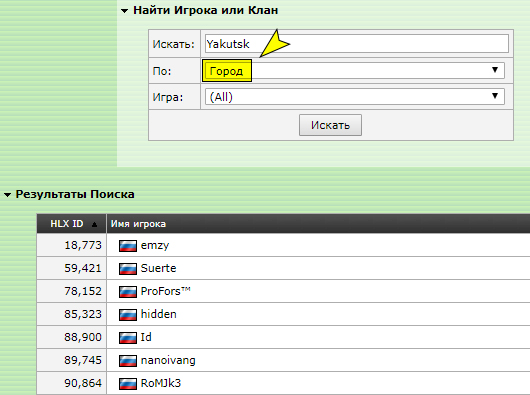
Task: Open player nanoivang profile
Action: pos(168,360)
